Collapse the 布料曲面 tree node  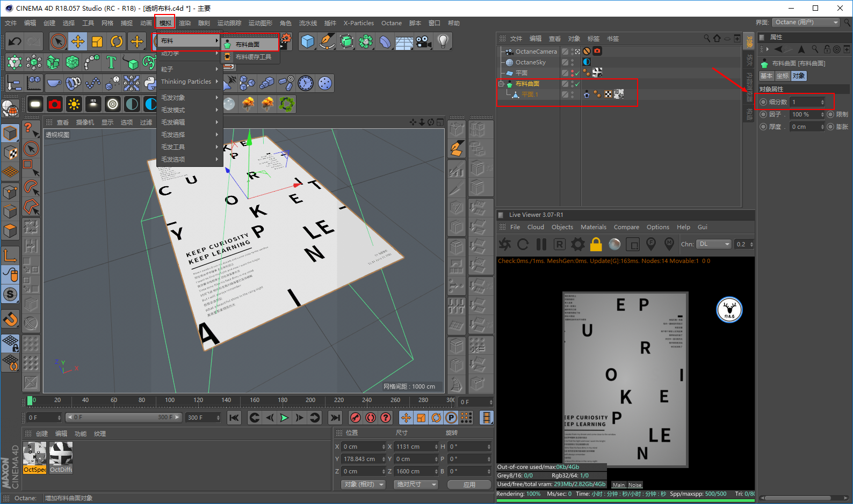coord(501,84)
